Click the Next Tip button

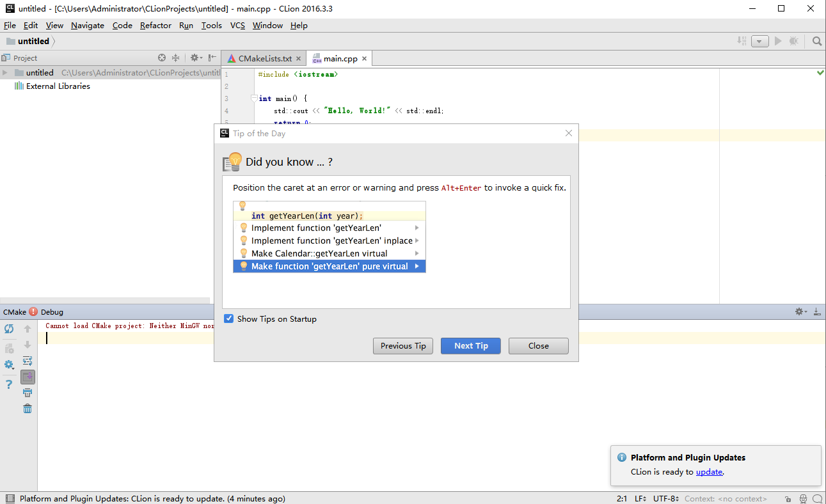coord(471,346)
